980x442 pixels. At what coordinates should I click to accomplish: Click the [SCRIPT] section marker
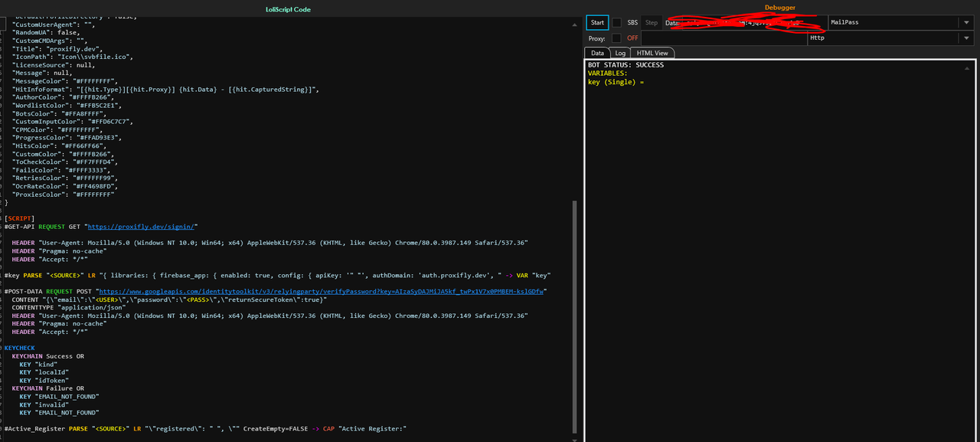19,218
